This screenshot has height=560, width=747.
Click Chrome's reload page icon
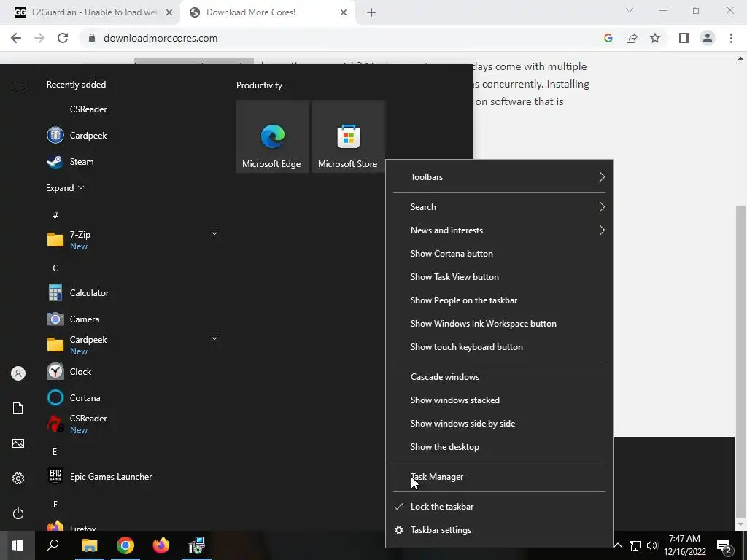tap(63, 38)
